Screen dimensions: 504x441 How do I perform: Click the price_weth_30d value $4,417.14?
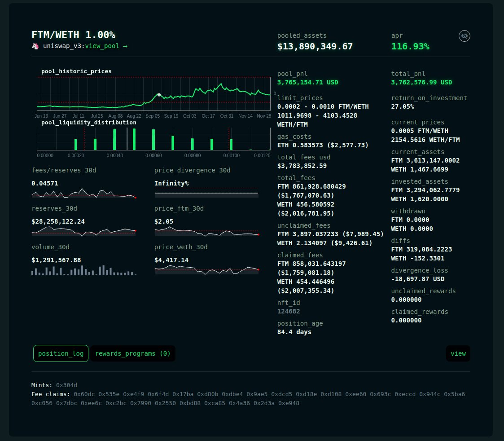171,260
